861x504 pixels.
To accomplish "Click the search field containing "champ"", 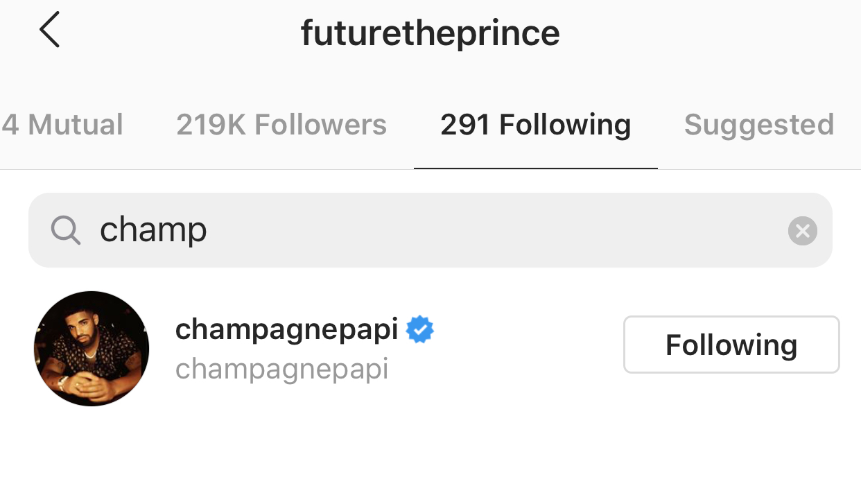I will (430, 230).
